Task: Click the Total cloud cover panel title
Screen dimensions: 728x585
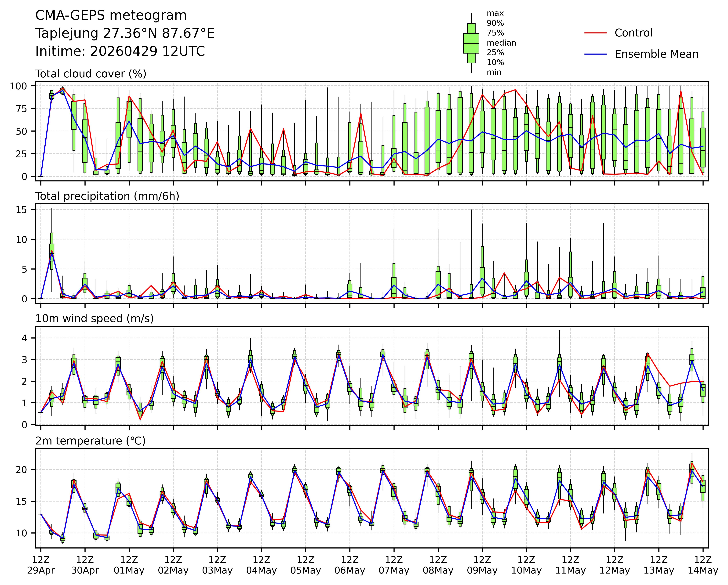Action: pos(91,74)
